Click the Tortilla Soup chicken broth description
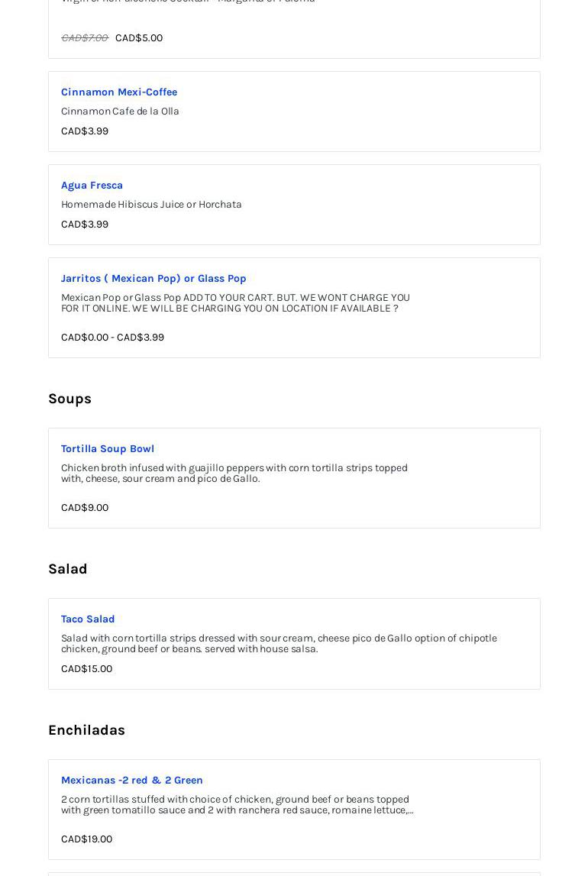This screenshot has width=588, height=876. click(234, 473)
